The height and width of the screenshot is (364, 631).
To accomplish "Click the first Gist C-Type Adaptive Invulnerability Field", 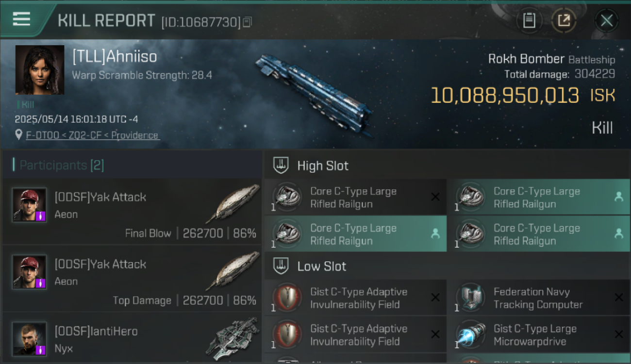I will point(355,298).
